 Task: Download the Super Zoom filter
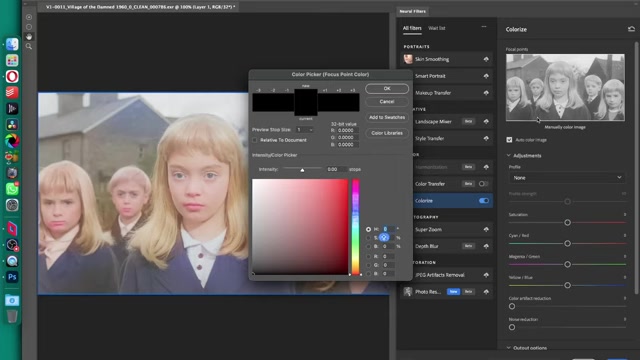pos(486,229)
